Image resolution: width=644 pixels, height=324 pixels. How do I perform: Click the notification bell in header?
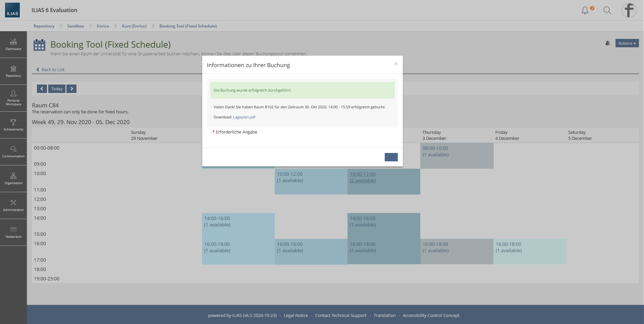(585, 10)
